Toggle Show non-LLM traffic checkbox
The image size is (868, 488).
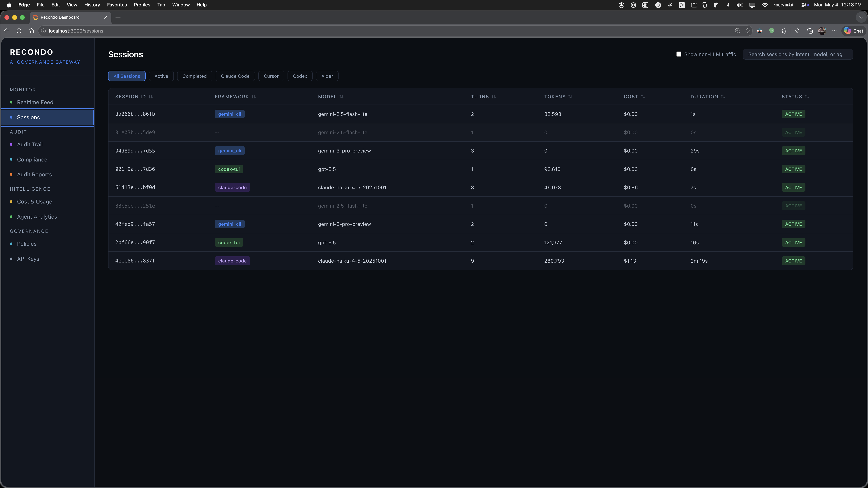[x=679, y=54]
